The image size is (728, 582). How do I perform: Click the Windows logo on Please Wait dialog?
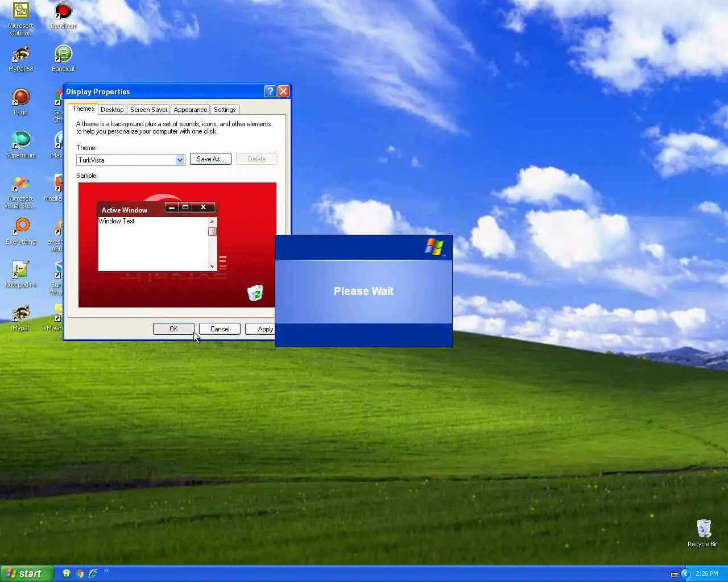click(x=434, y=247)
